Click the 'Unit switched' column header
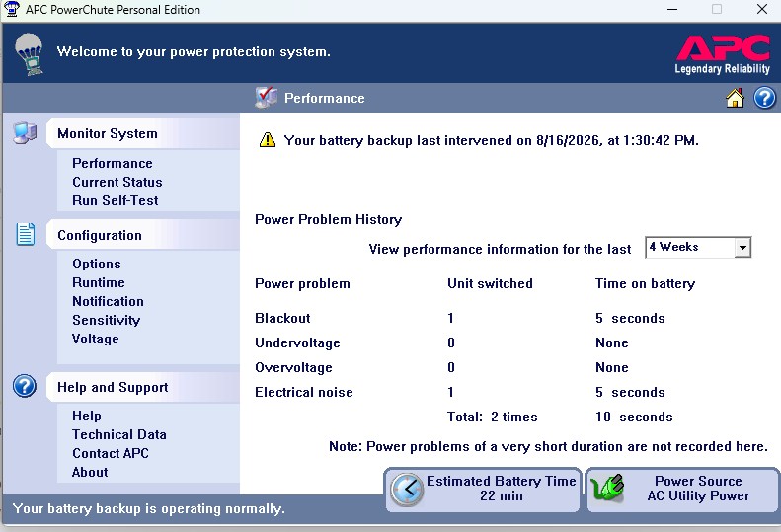The image size is (781, 532). click(490, 283)
